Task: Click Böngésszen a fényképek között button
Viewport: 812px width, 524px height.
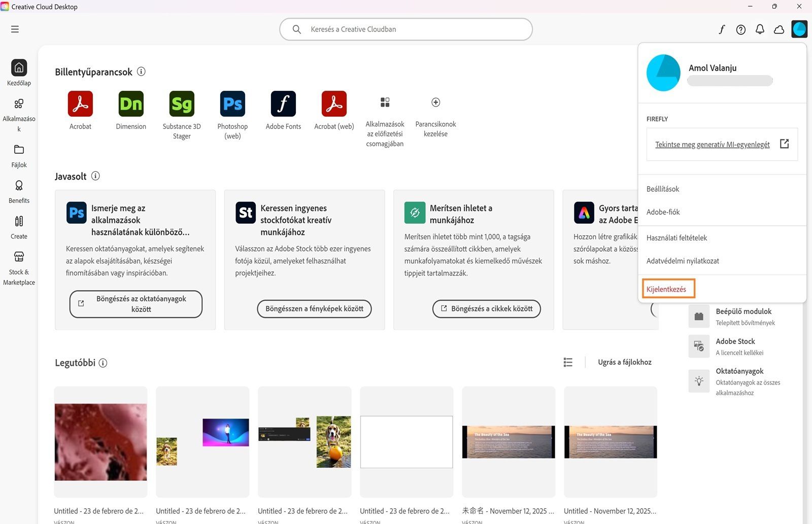Action: point(314,308)
